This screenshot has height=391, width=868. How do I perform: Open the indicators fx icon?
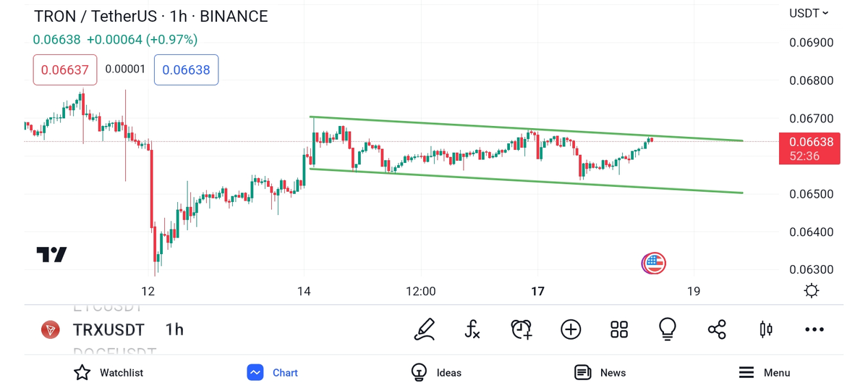point(472,329)
